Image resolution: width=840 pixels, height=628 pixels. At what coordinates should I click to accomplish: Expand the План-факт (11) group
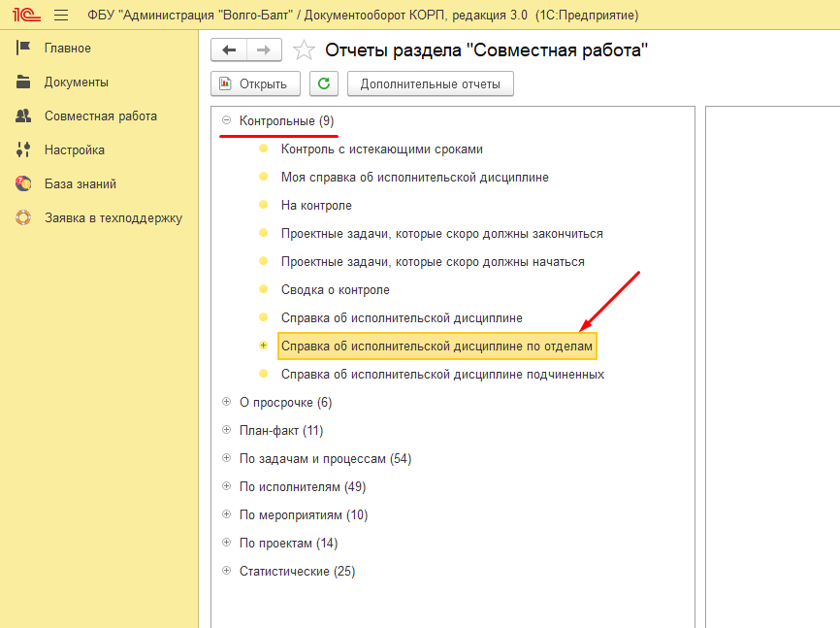[226, 430]
